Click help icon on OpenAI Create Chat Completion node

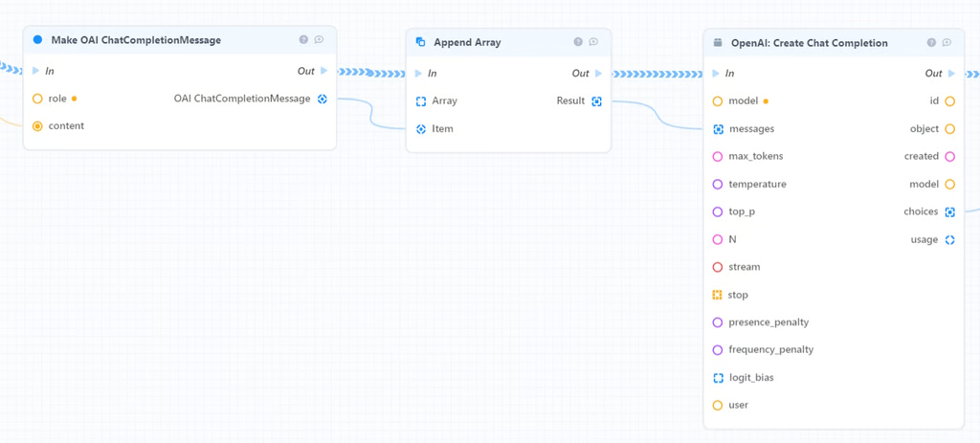tap(931, 43)
